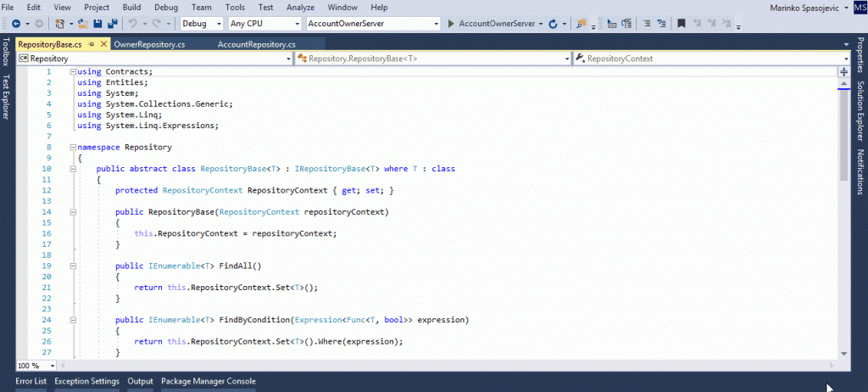Open the Package Manager Console panel

tap(208, 381)
